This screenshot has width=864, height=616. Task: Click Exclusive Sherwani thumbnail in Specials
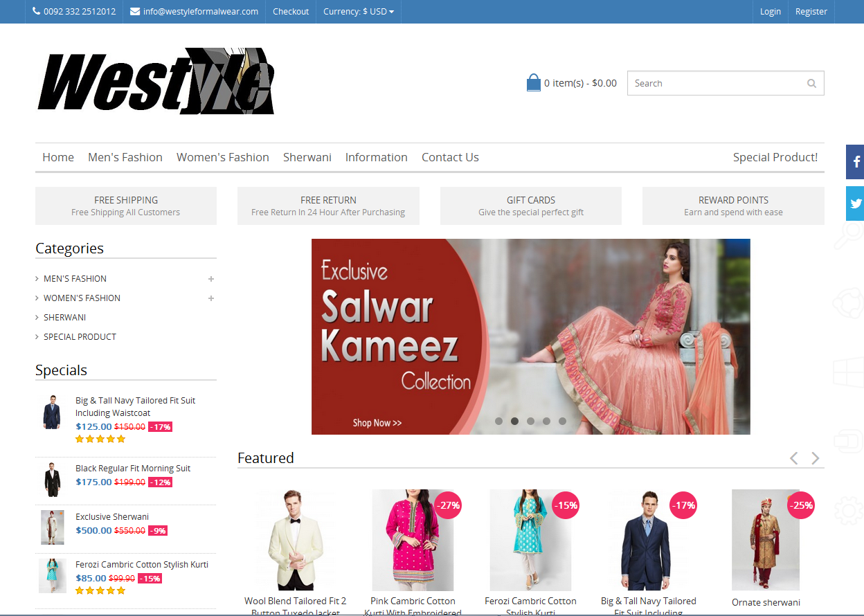coord(52,527)
